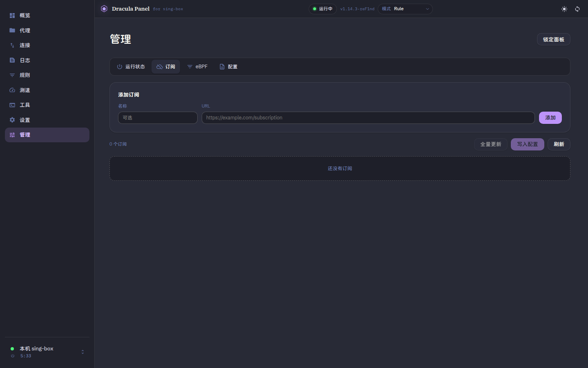Click the 管理 sliders icon
Image resolution: width=588 pixels, height=368 pixels.
pos(12,135)
